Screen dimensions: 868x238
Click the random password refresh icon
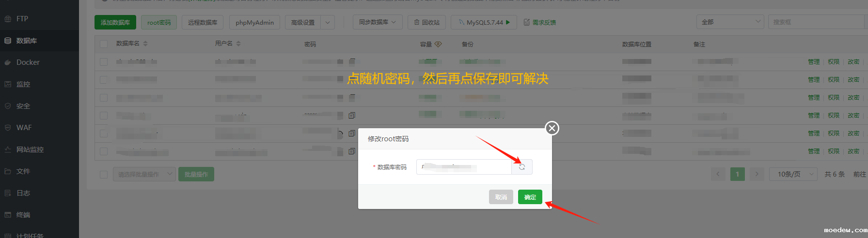pyautogui.click(x=522, y=167)
